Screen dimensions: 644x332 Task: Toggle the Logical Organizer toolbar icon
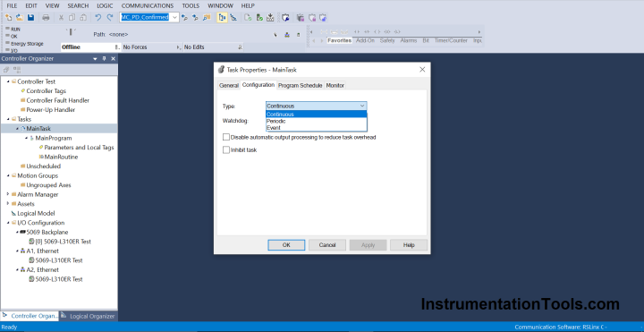(x=233, y=17)
